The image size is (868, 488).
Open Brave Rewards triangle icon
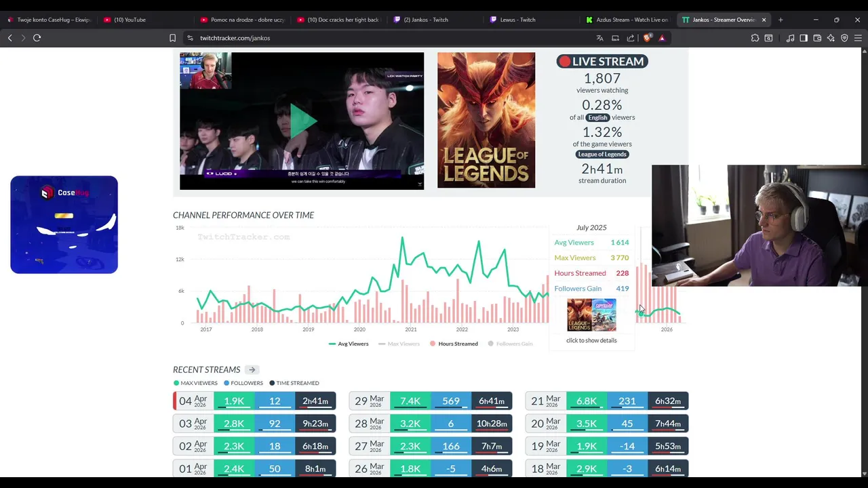click(662, 38)
